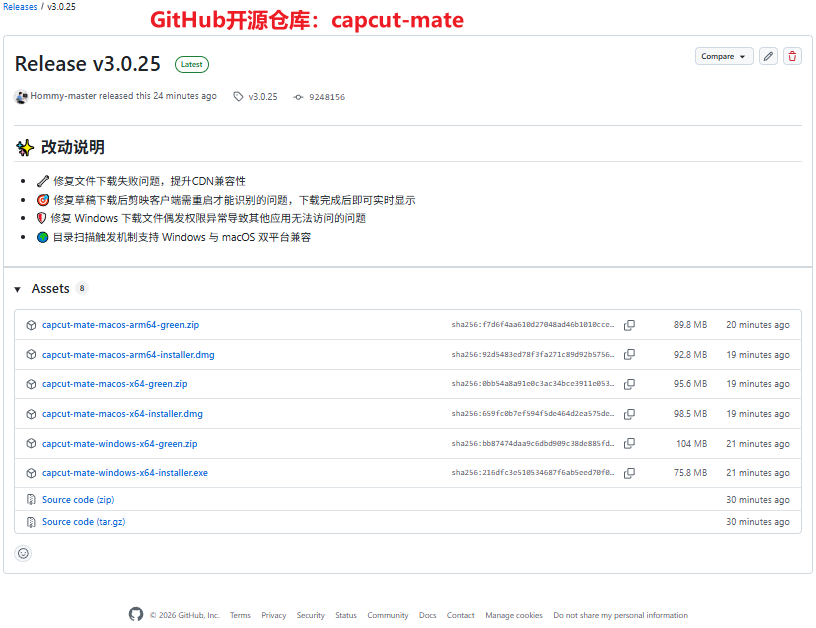
Task: Collapse the Assets section triangle
Action: click(18, 289)
